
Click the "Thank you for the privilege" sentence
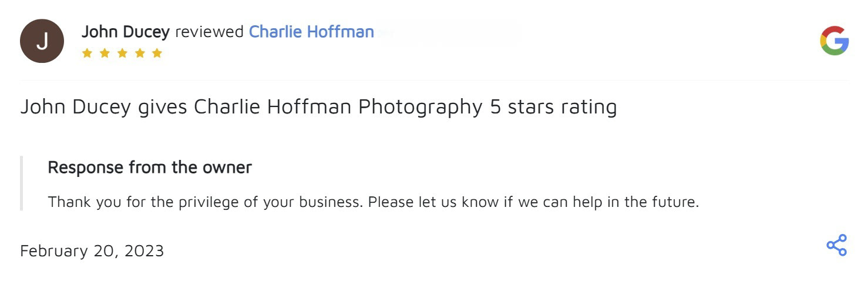pos(207,202)
